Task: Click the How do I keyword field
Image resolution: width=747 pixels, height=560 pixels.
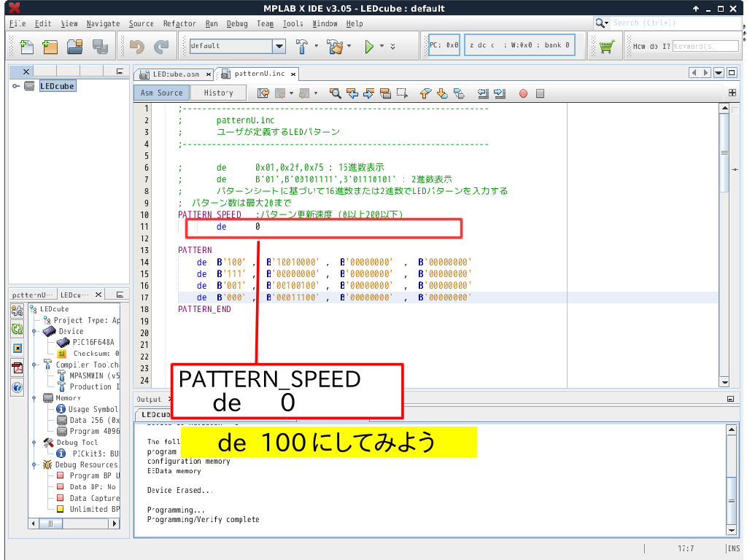Action: (705, 46)
